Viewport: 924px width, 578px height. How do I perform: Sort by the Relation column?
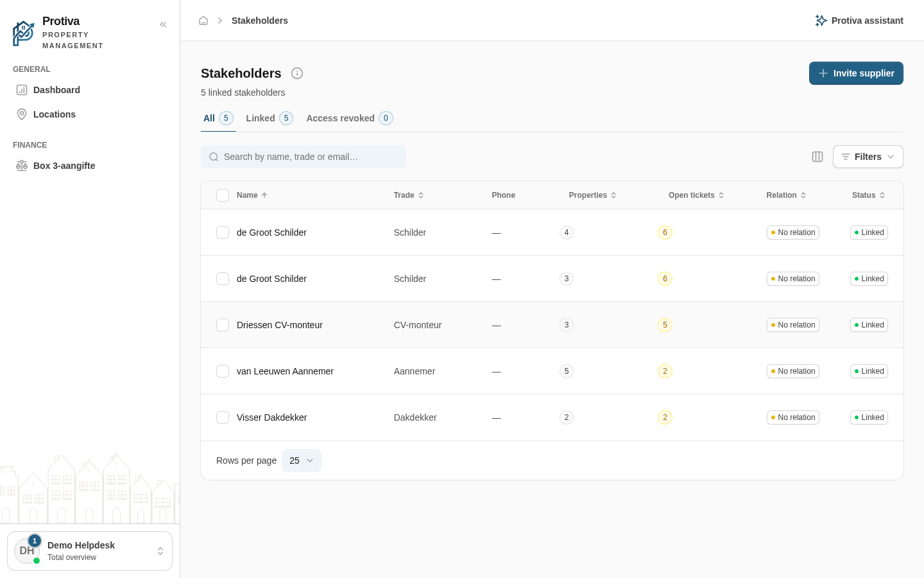pyautogui.click(x=786, y=195)
